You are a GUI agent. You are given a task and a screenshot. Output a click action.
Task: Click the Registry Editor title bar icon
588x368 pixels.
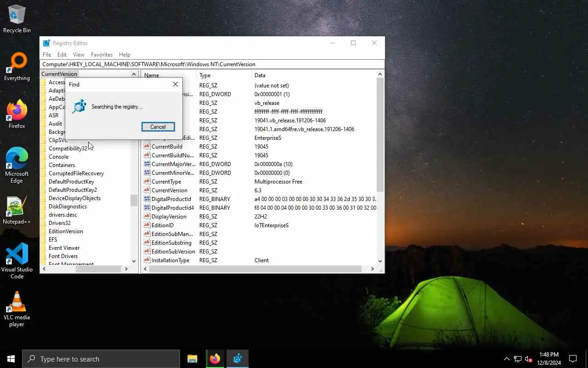pyautogui.click(x=46, y=43)
